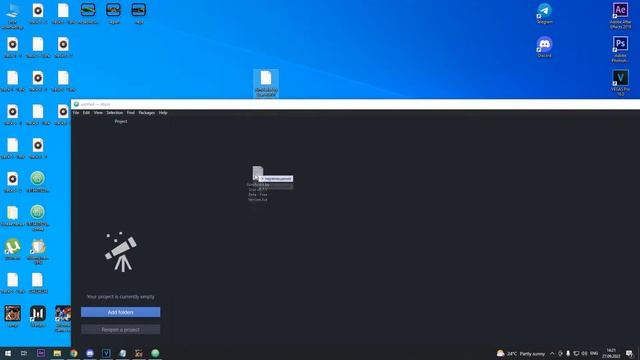
Task: Open File Explorer from the taskbar
Action: coord(57,353)
